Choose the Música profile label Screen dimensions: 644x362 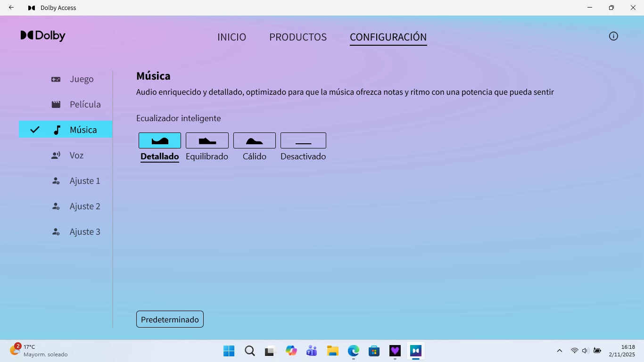pyautogui.click(x=83, y=130)
